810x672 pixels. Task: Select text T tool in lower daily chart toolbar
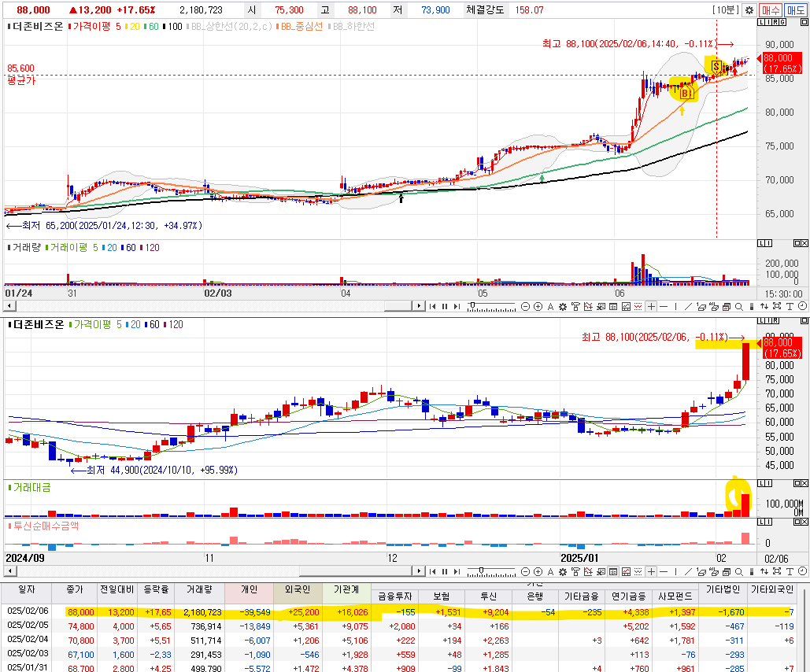(790, 571)
